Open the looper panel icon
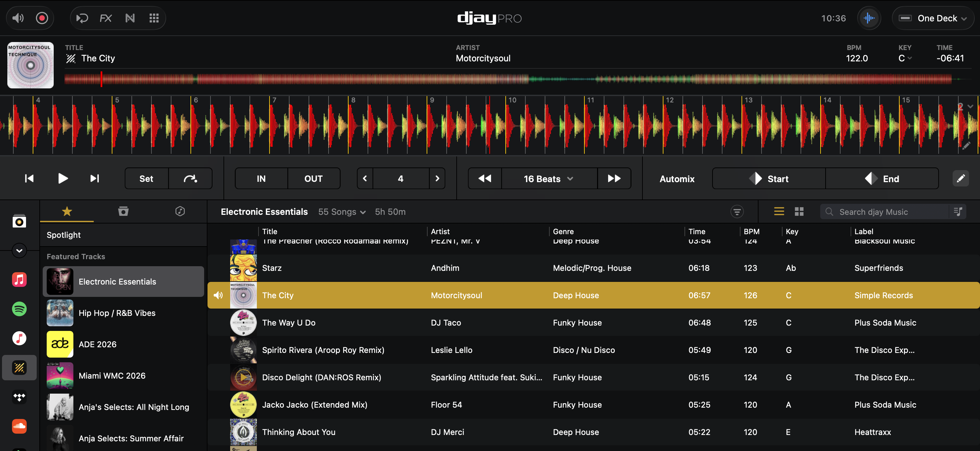Image resolution: width=980 pixels, height=451 pixels. (x=82, y=18)
